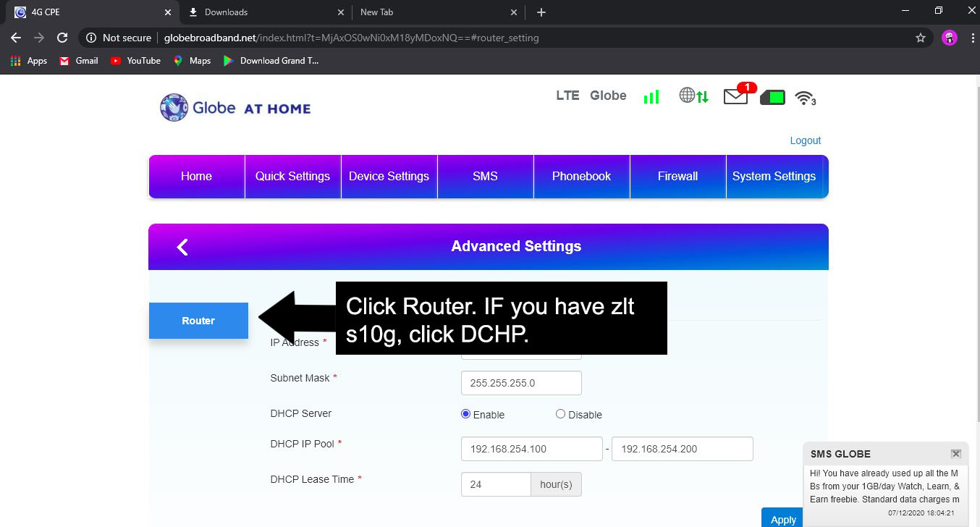Open the Chrome three-dot menu
Image resolution: width=980 pixels, height=527 pixels.
click(972, 38)
